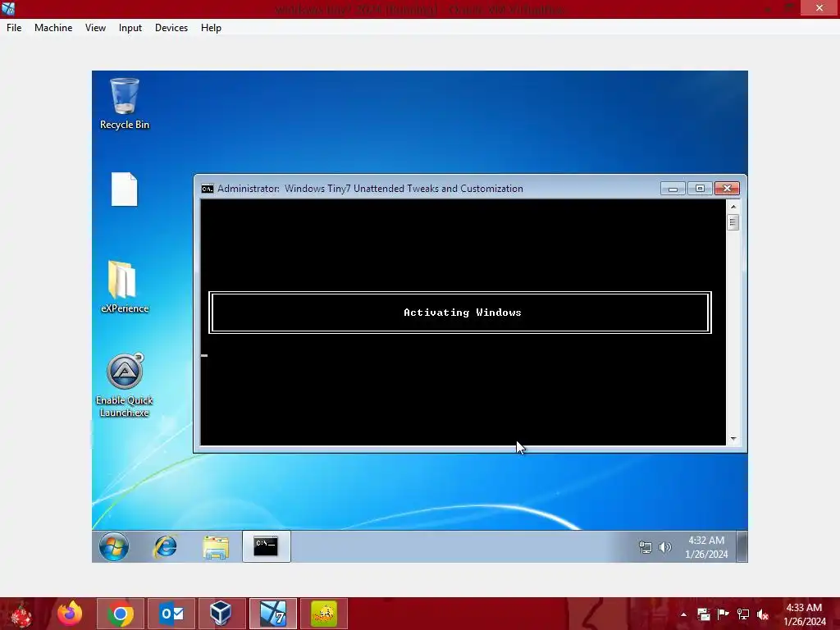The height and width of the screenshot is (630, 840).
Task: Open the Recycle Bin desktop icon
Action: coord(125,103)
